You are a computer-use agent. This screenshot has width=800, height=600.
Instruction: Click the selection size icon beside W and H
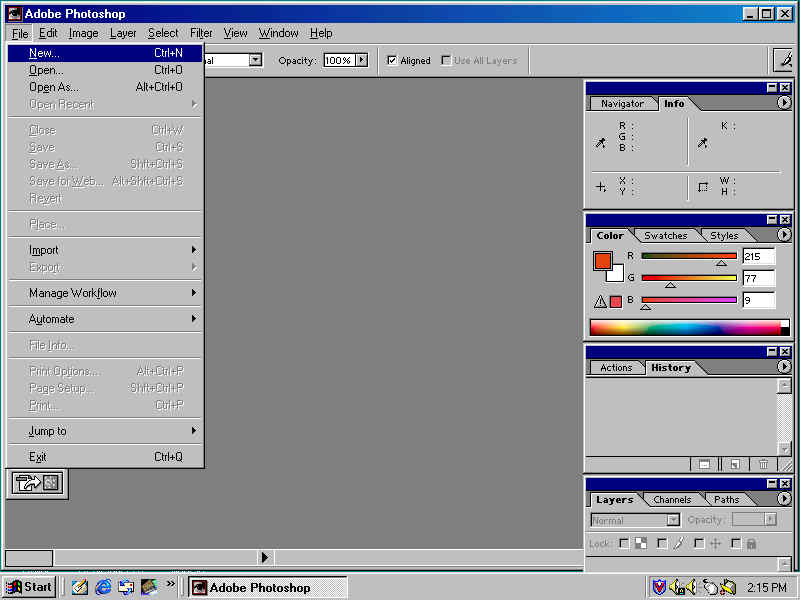point(703,187)
